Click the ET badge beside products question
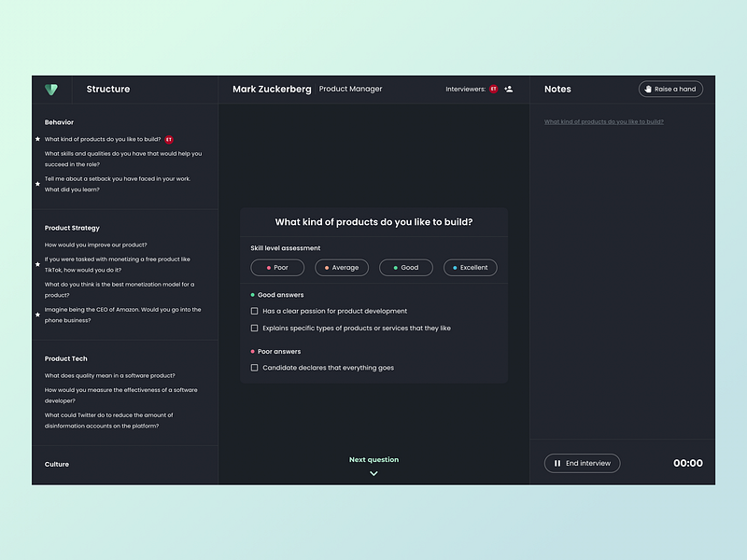This screenshot has height=560, width=747. tap(169, 139)
